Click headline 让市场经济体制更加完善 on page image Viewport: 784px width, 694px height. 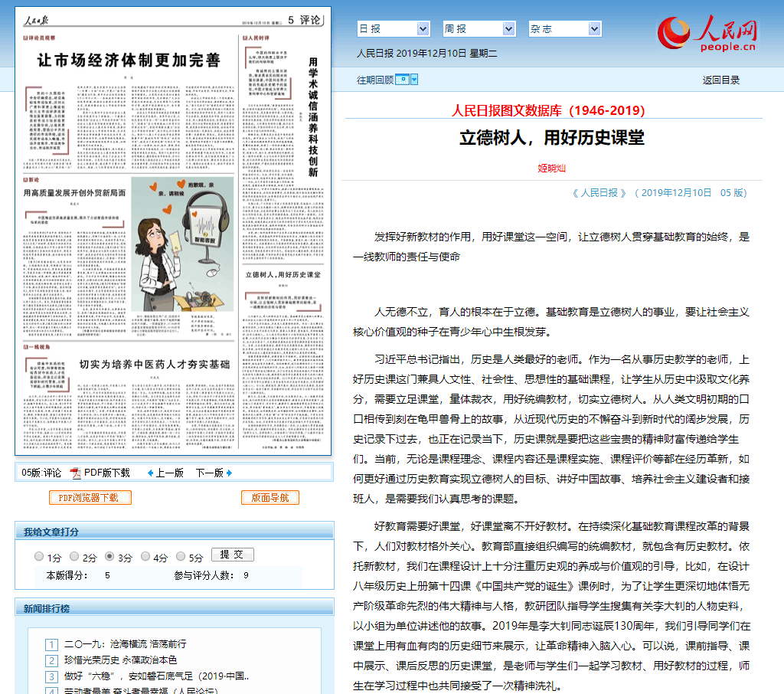coord(129,61)
